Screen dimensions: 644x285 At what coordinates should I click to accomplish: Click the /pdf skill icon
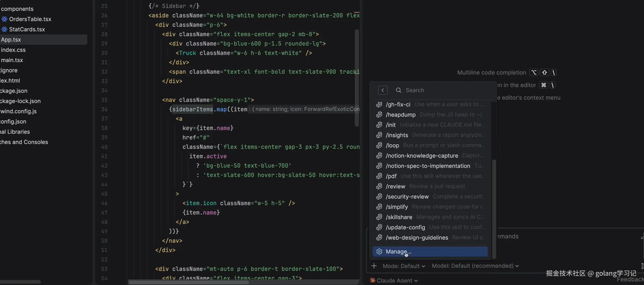click(379, 176)
